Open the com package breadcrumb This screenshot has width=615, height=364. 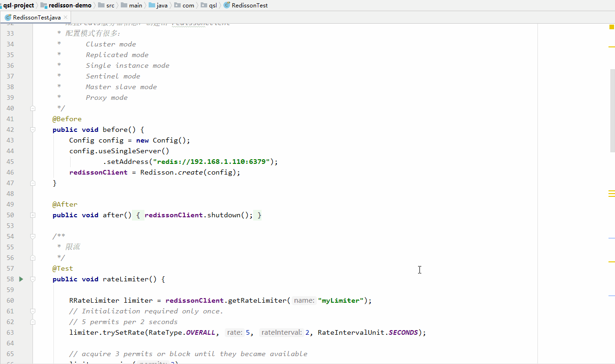tap(184, 6)
